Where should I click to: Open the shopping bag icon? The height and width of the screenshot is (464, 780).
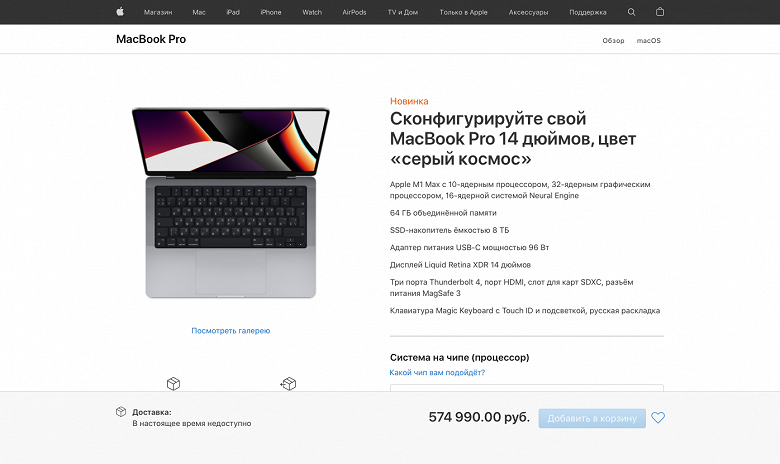pos(660,12)
